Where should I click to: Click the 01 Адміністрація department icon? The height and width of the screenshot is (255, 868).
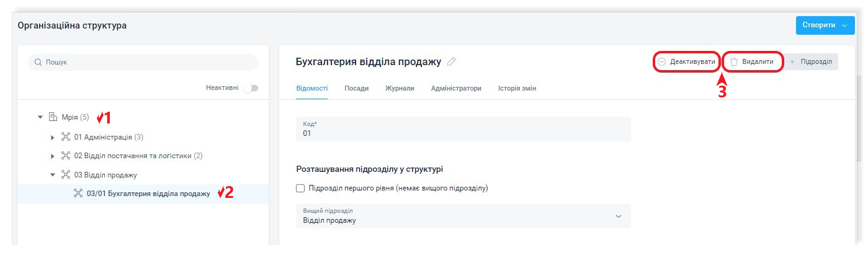click(x=66, y=136)
